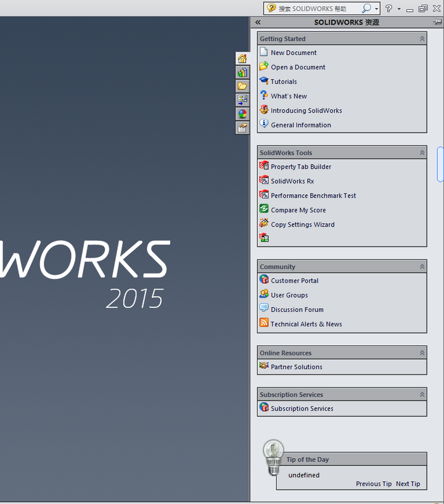
Task: Open the Customer Portal link
Action: (x=294, y=280)
